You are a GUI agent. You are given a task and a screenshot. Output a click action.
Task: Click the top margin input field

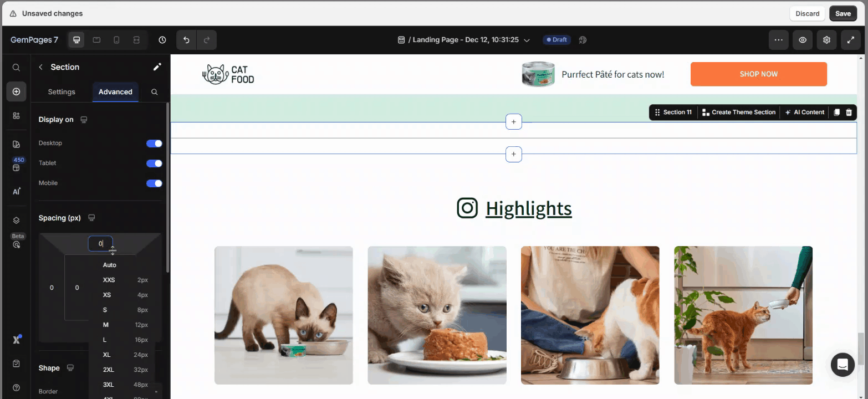(100, 243)
